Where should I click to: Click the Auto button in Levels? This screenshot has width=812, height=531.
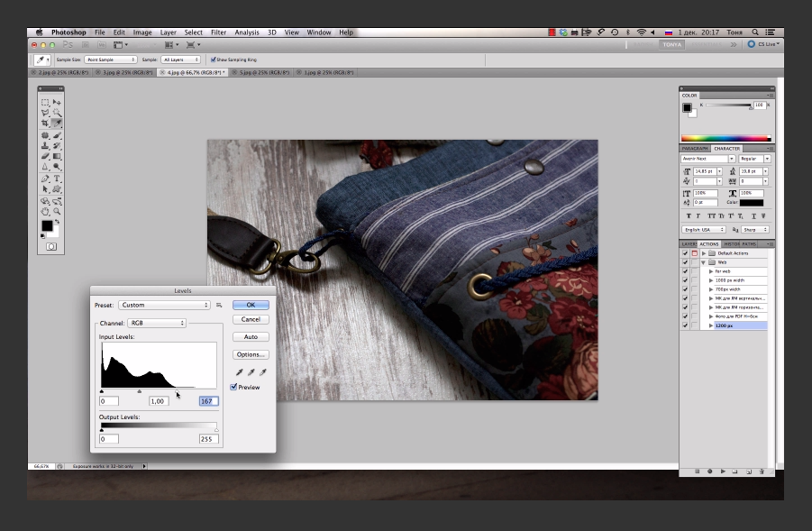[251, 337]
